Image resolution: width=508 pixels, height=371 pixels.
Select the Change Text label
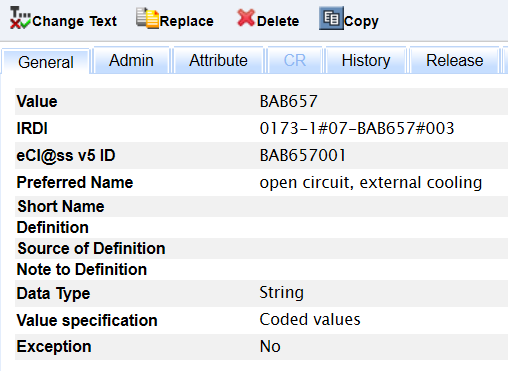coord(75,21)
